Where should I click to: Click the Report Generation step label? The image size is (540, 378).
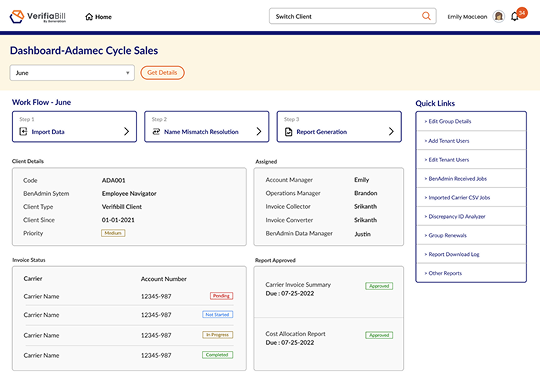pyautogui.click(x=322, y=132)
